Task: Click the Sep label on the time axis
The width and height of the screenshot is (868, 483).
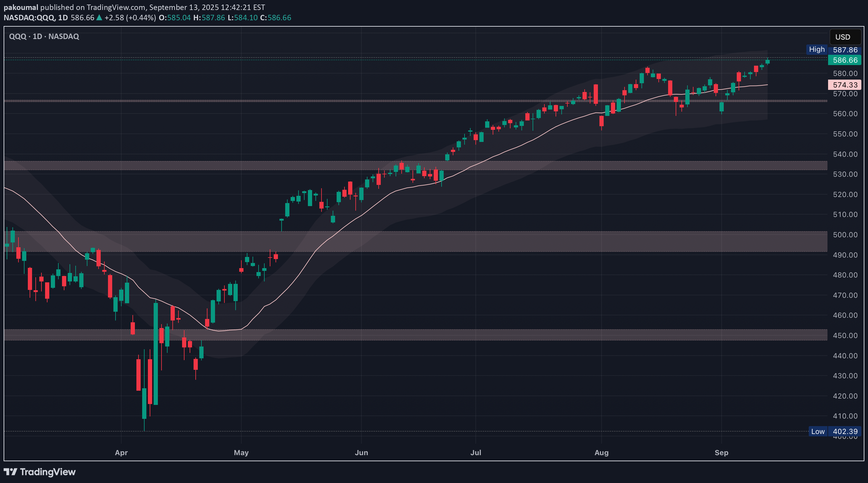Action: 721,452
